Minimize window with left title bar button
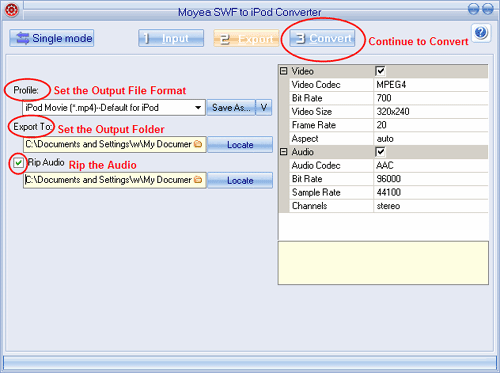Screen dimensions: 500x373 pos(473,9)
